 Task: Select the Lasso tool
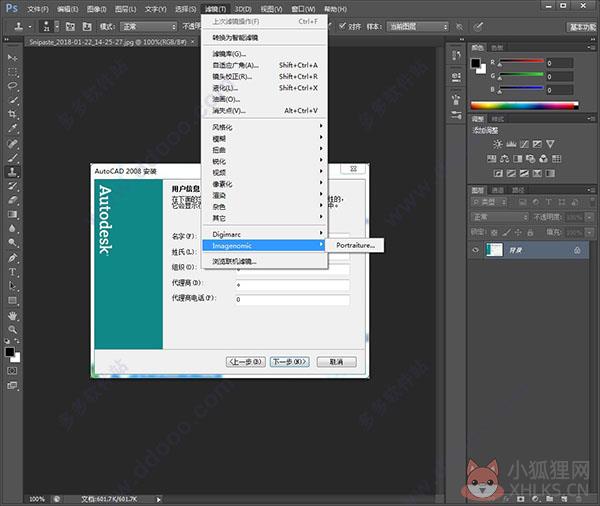tap(12, 86)
